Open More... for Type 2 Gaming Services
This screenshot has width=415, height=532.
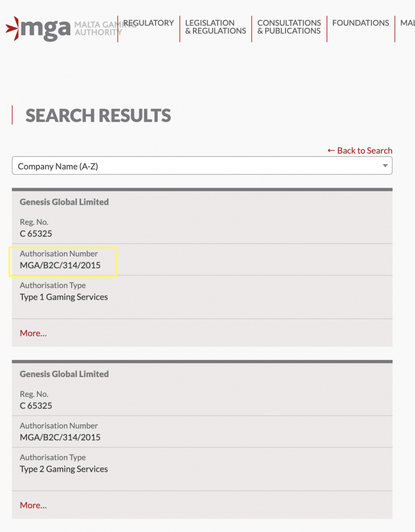click(x=33, y=505)
